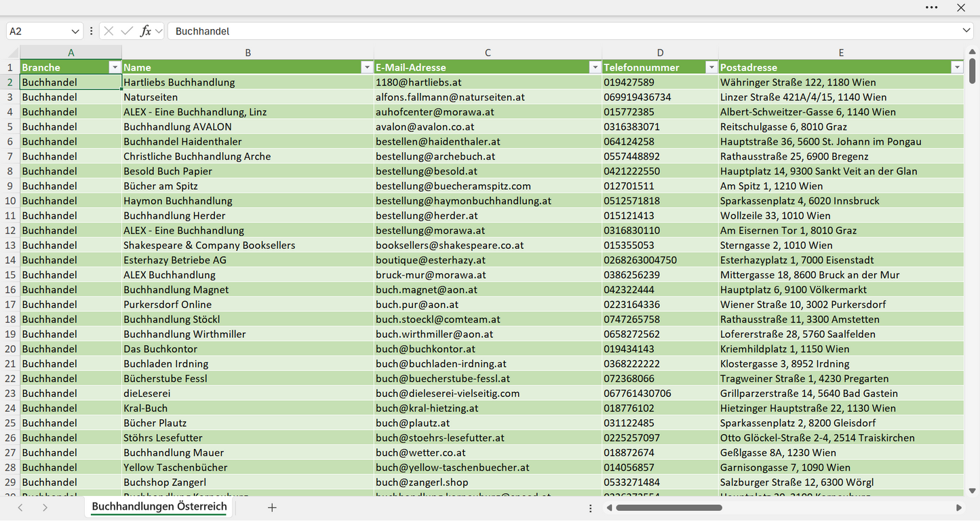Select the Haymon Buchhandlung cell
980x521 pixels.
point(248,201)
